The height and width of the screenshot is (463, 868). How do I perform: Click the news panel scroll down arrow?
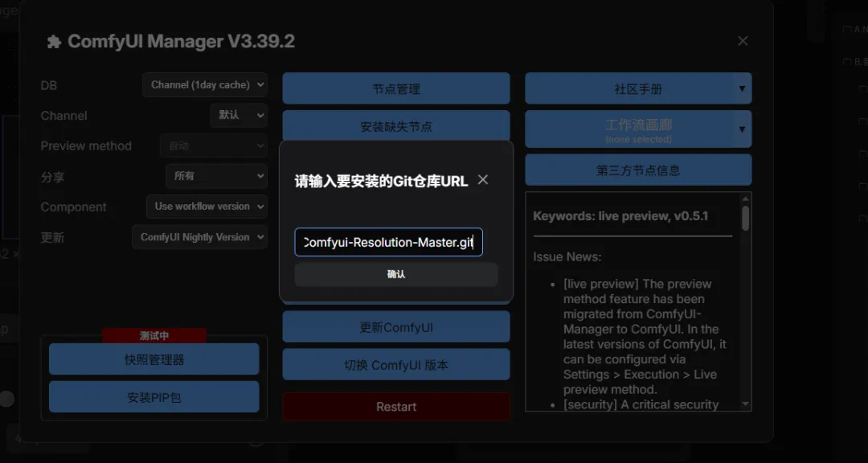tap(746, 404)
